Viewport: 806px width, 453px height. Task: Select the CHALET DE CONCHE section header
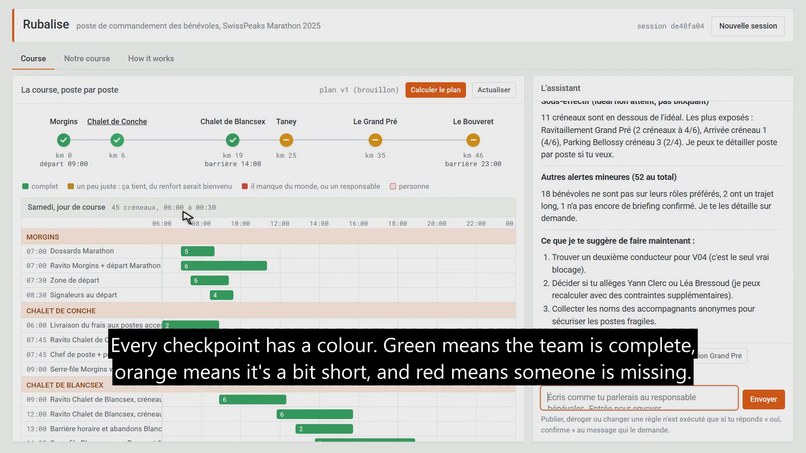click(x=268, y=311)
